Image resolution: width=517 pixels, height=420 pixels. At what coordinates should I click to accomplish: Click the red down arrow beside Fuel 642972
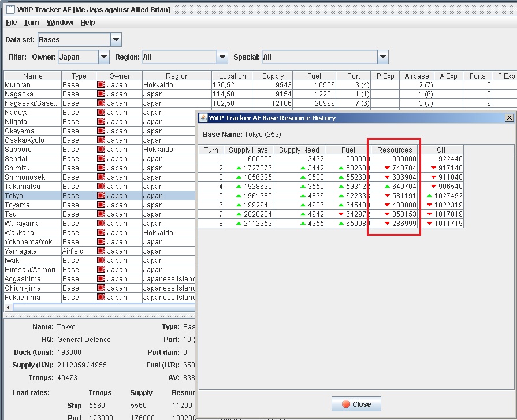(341, 214)
